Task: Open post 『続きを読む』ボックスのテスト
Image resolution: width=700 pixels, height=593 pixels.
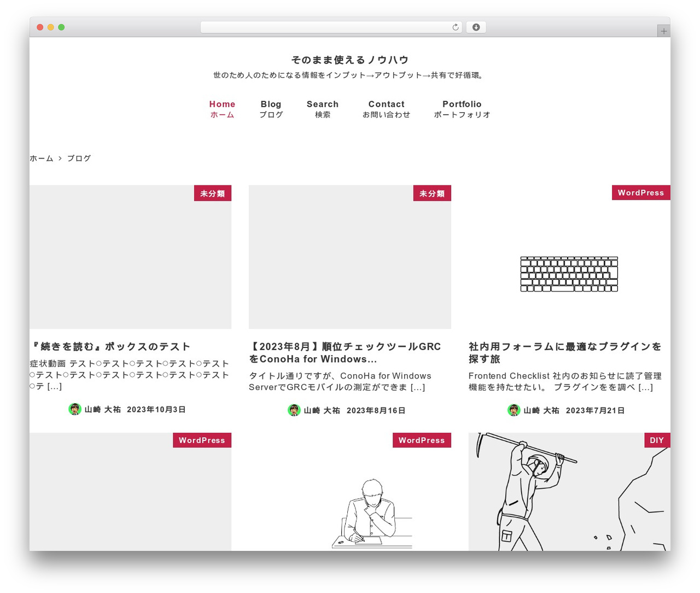Action: pyautogui.click(x=110, y=346)
